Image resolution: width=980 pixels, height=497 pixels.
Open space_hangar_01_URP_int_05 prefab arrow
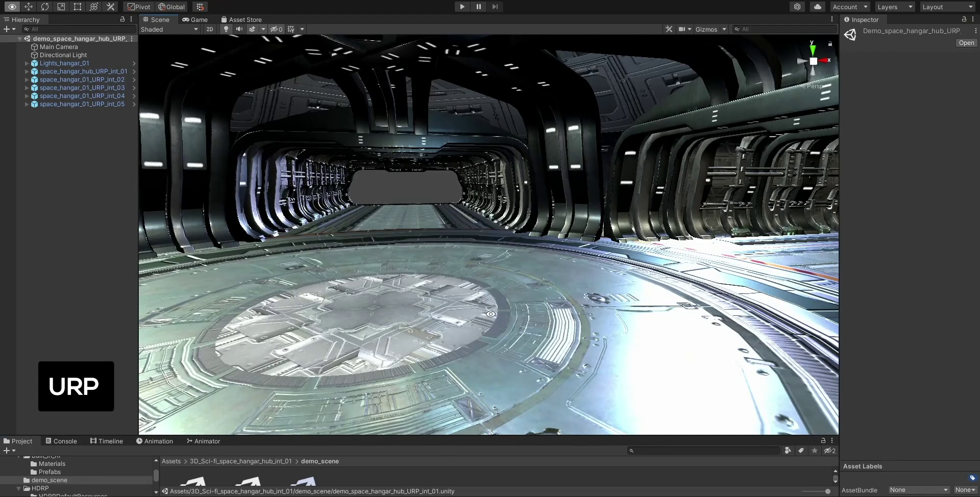tap(134, 104)
